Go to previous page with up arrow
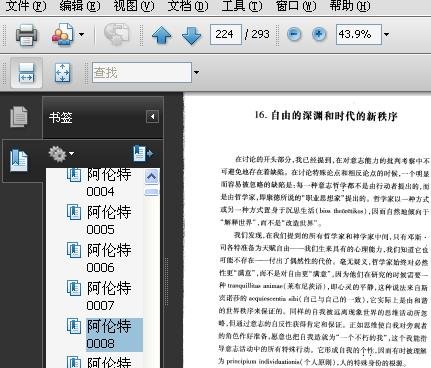This screenshot has height=368, width=431. 161,35
